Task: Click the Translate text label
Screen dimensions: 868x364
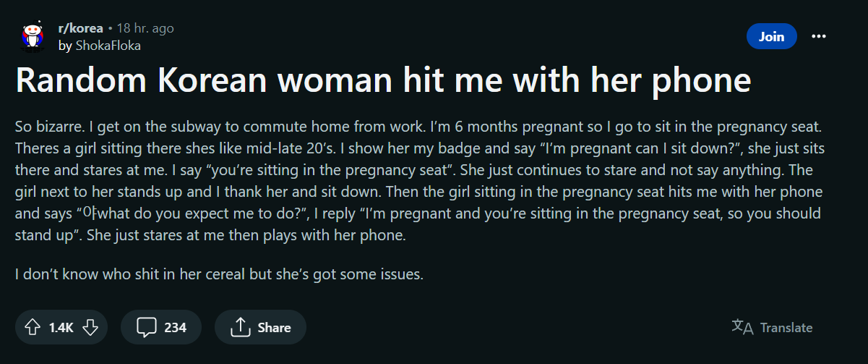Action: 786,328
